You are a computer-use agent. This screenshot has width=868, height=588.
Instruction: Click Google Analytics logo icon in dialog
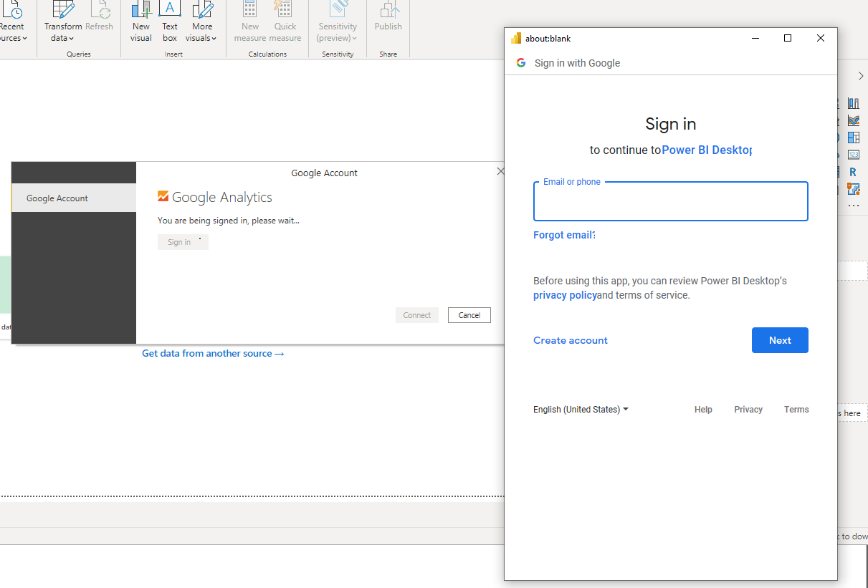163,197
